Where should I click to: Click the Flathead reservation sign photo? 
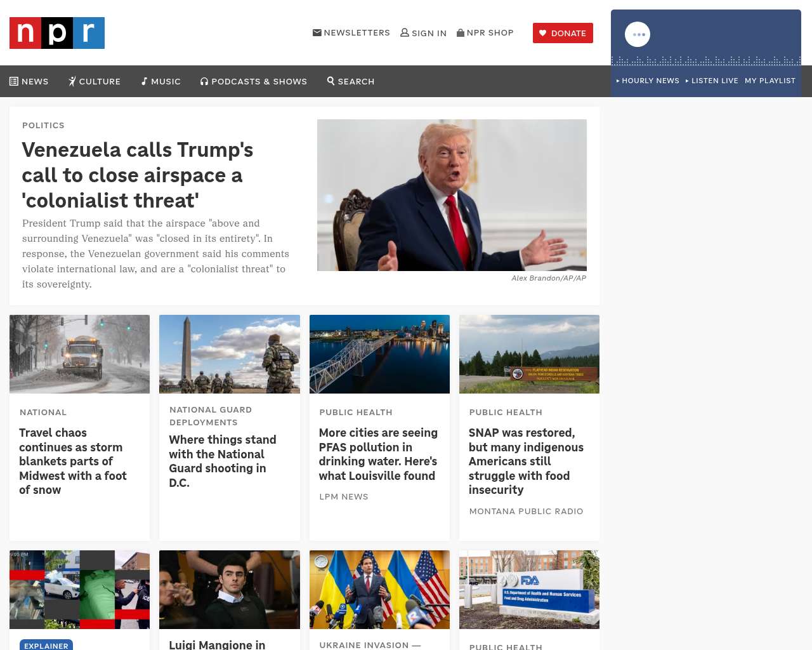point(529,354)
